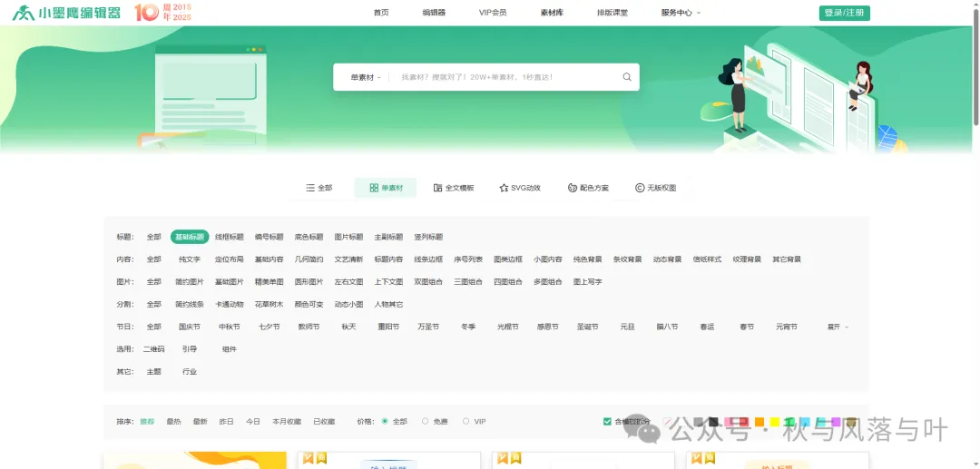This screenshot has height=469, width=980.
Task: Select the 全部 price radio button
Action: click(385, 422)
